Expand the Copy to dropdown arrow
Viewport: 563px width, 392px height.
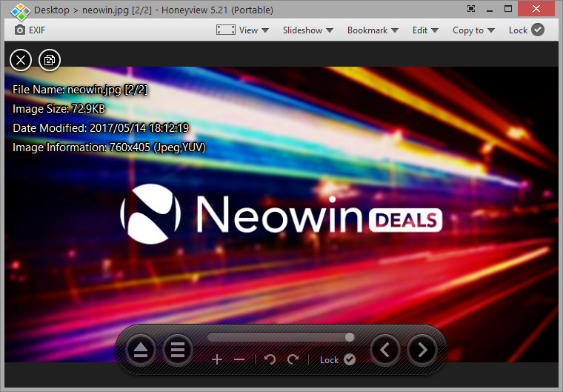coord(491,30)
